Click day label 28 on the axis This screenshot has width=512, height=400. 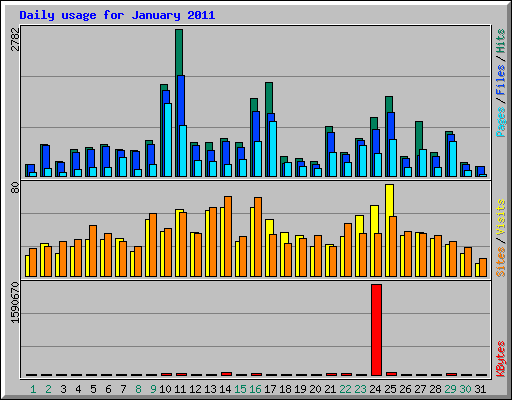click(435, 389)
